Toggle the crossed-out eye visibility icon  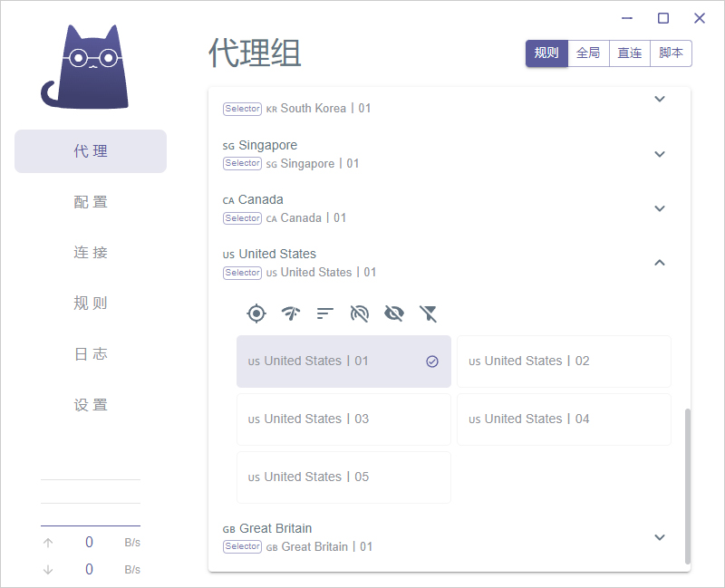pos(394,313)
